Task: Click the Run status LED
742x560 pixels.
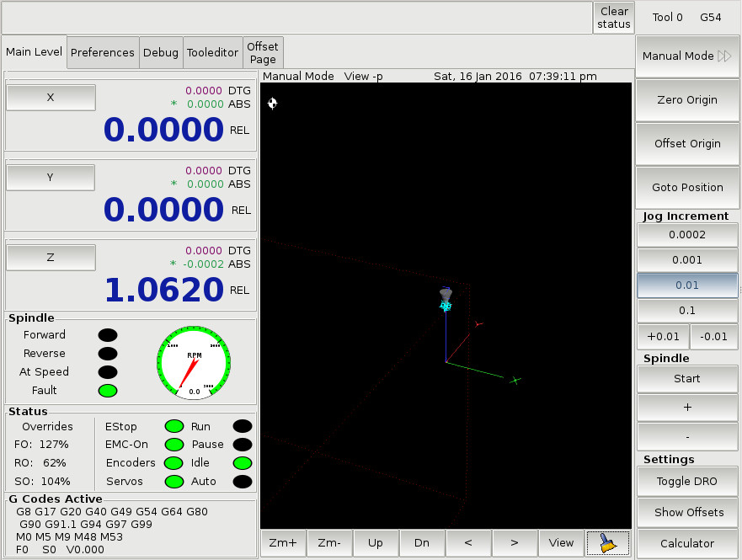Action: 243,426
